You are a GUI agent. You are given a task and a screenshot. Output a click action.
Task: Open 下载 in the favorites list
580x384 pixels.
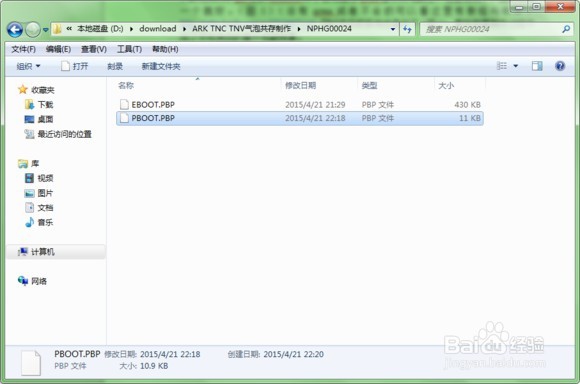[45, 105]
